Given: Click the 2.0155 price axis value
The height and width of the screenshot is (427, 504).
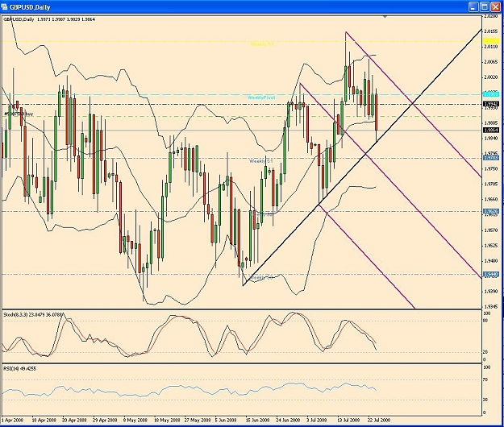Looking at the screenshot, I should 491,31.
